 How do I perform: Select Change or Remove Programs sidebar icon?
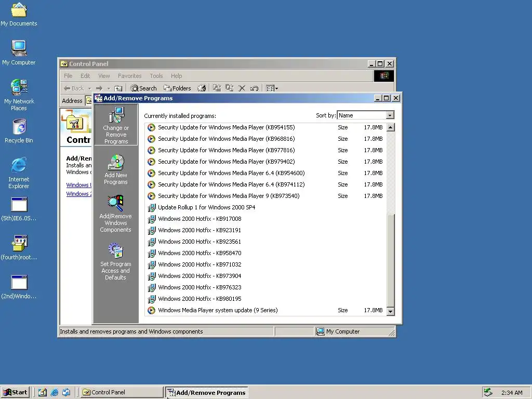(116, 125)
